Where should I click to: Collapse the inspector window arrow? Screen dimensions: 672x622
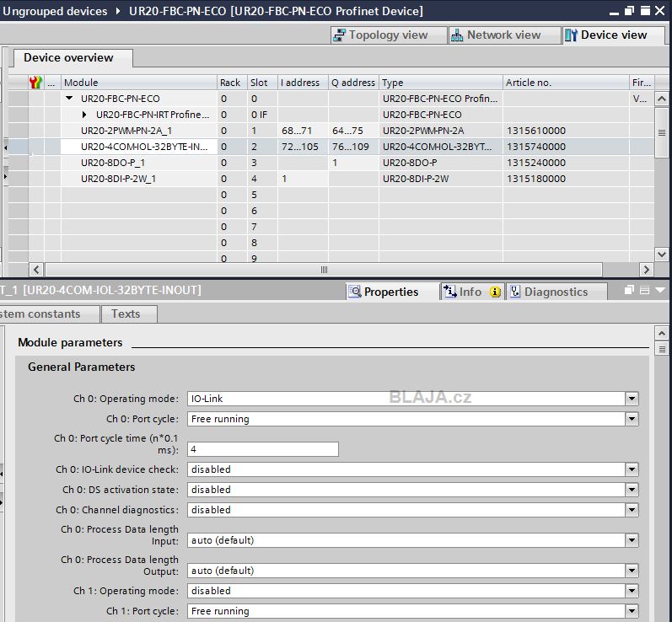tap(660, 290)
